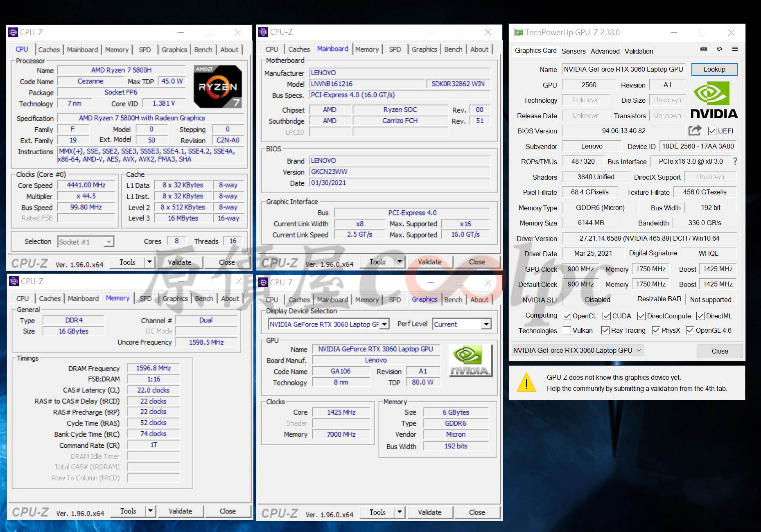Click DRAM Frequency value 1596.8 MHz
This screenshot has height=532, width=761.
[154, 368]
